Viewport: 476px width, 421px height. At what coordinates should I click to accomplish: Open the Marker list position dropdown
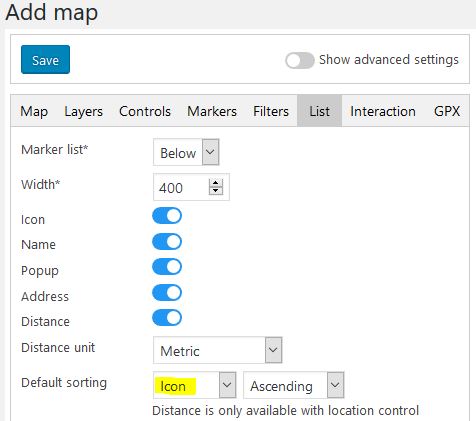(x=186, y=152)
